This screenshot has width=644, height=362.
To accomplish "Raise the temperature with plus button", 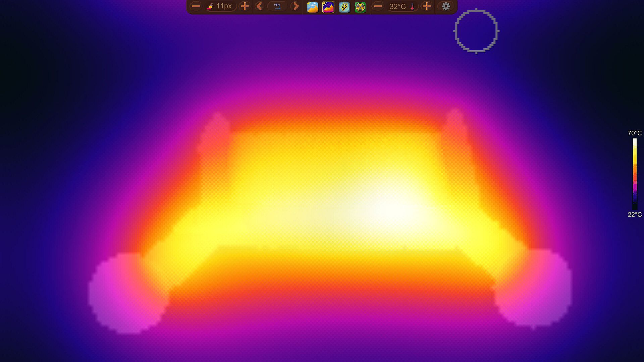I will (x=427, y=6).
